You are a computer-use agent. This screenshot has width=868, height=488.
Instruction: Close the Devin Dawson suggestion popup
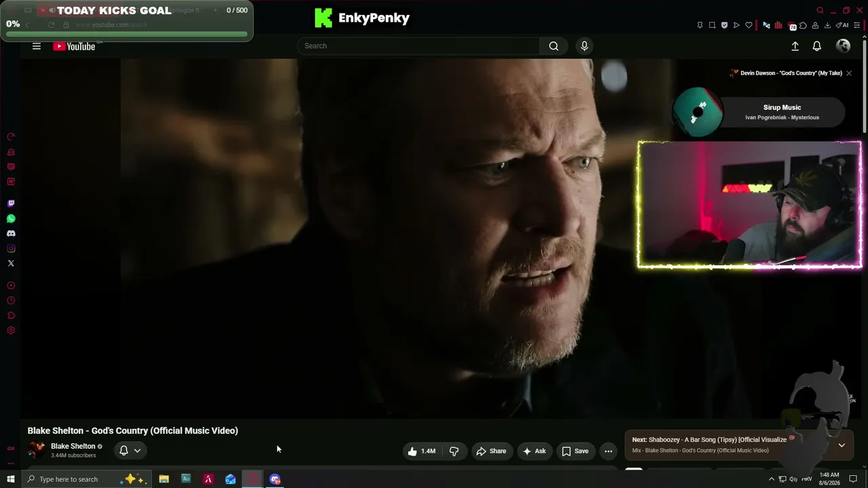(848, 73)
